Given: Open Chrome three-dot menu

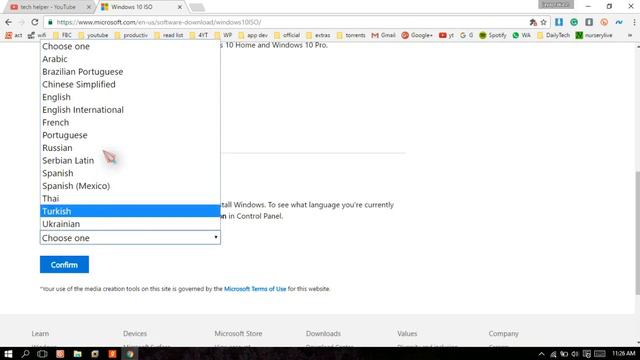Looking at the screenshot, I should coord(634,22).
